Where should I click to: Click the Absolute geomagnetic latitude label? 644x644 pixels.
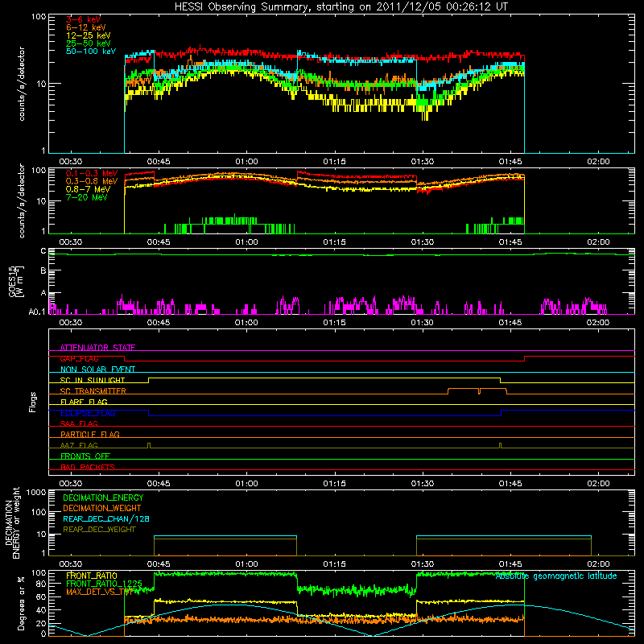click(556, 576)
